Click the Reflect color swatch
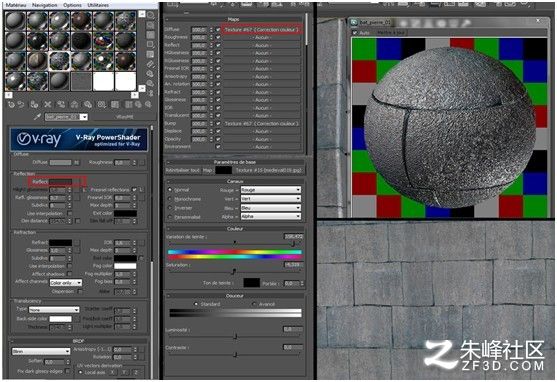Screen dimensions: 557x382 pyautogui.click(x=60, y=182)
